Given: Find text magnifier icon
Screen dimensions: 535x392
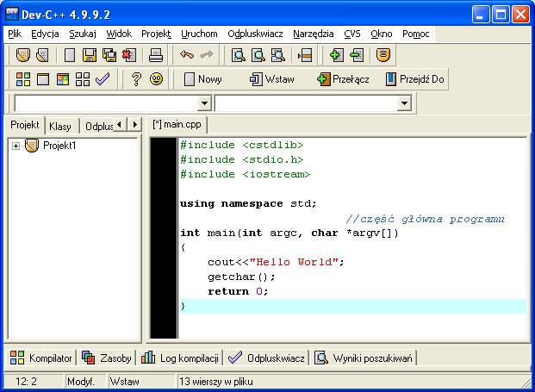Looking at the screenshot, I should pyautogui.click(x=238, y=55).
